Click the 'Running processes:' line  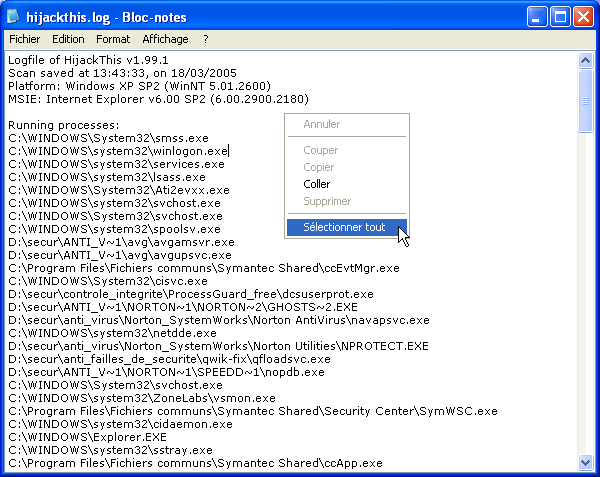[64, 125]
